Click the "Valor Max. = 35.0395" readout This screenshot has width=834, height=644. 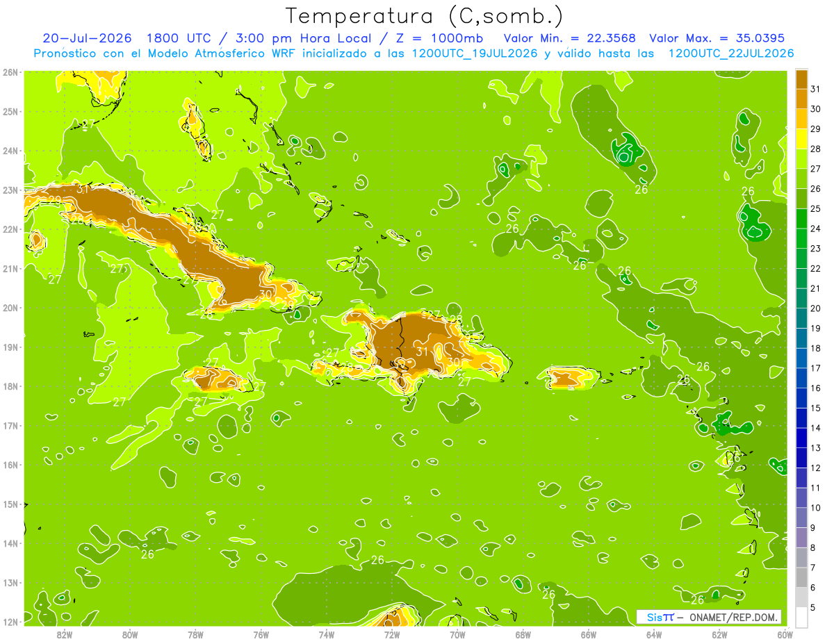click(x=717, y=38)
